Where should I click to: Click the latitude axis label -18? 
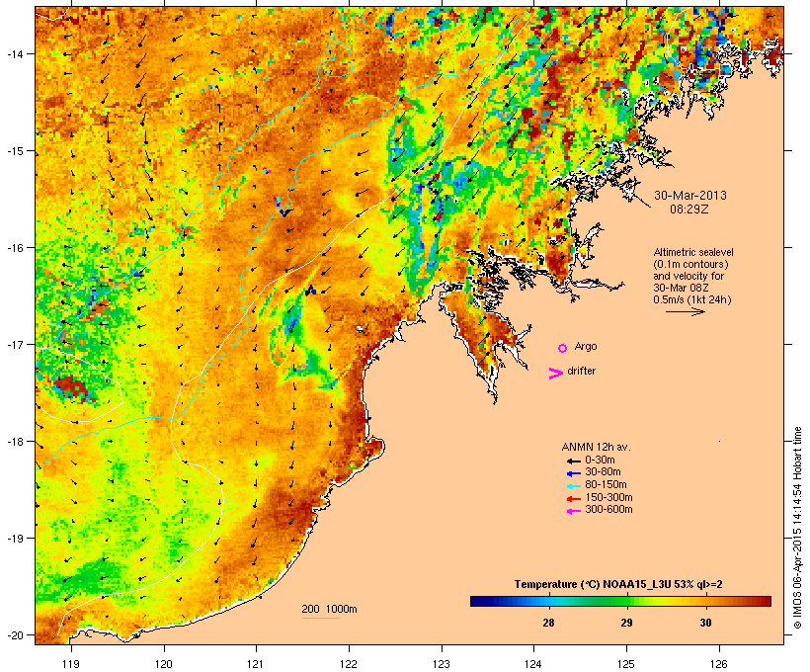coord(15,442)
